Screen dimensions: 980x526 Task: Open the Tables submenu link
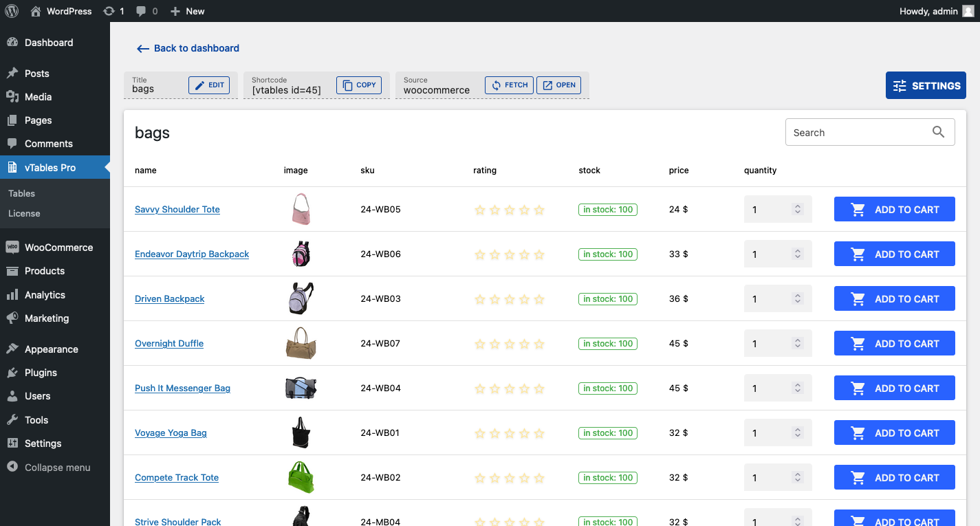[x=22, y=194]
